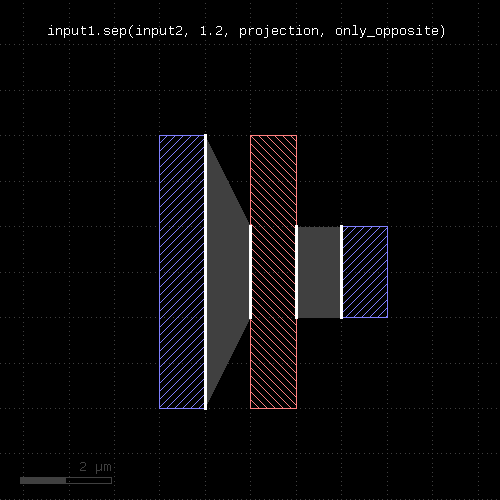The height and width of the screenshot is (500, 500).
Task: Click short white edge on red rectangle's left
Action: (250, 272)
